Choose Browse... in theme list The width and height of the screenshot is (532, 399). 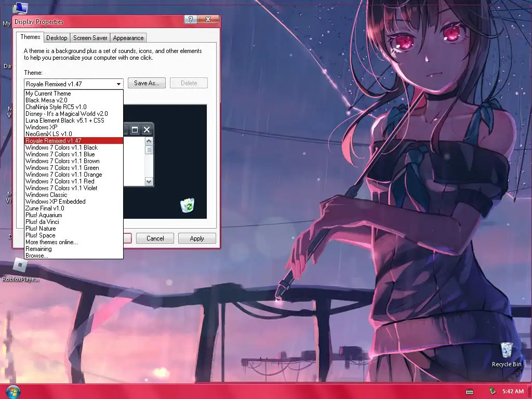[x=74, y=256]
